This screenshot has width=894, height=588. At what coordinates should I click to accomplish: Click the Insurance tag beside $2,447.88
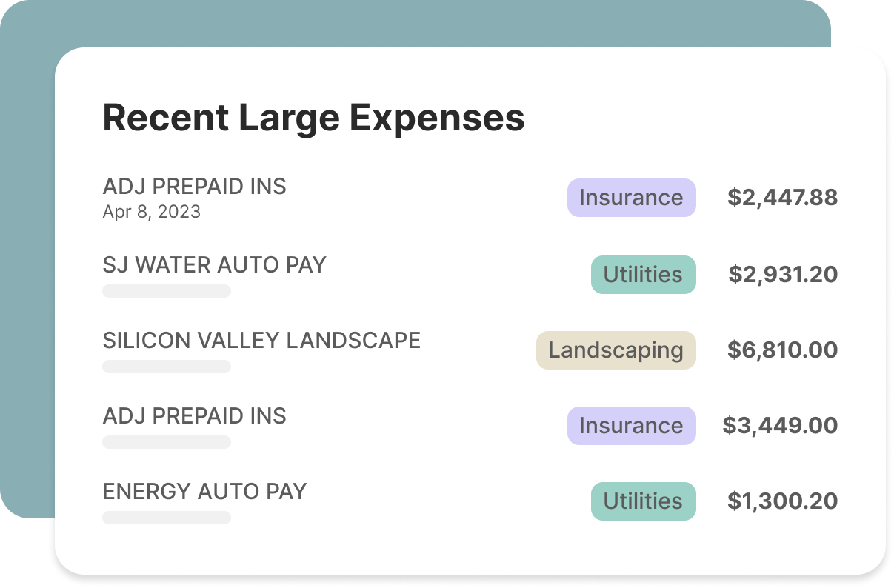pos(631,198)
